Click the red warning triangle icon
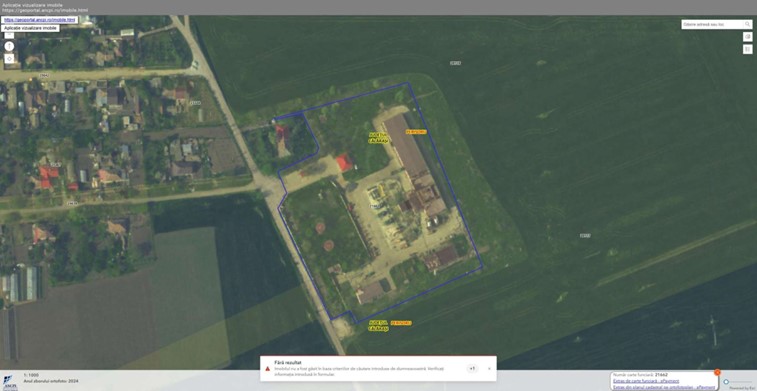The height and width of the screenshot is (391, 757). [x=267, y=368]
